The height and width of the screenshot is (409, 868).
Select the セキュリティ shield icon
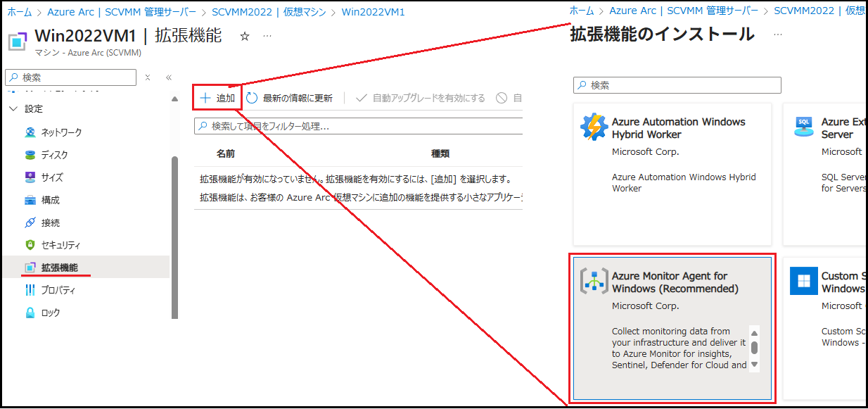(x=30, y=245)
